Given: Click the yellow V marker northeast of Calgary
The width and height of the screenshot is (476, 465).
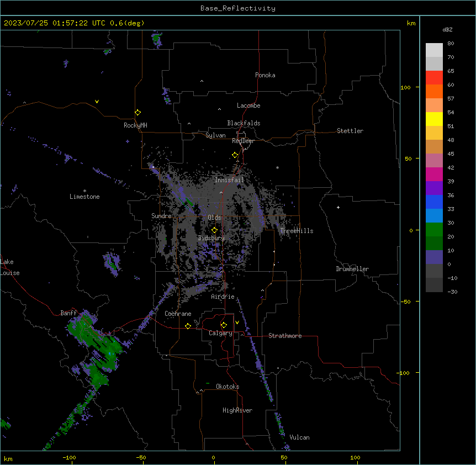Looking at the screenshot, I should pos(237,323).
